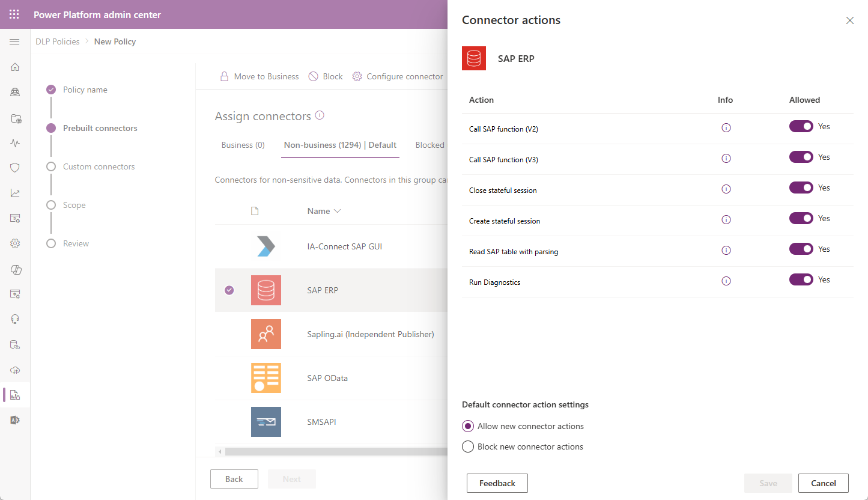Go to the Policy name step
This screenshot has width=868, height=500.
coord(85,90)
